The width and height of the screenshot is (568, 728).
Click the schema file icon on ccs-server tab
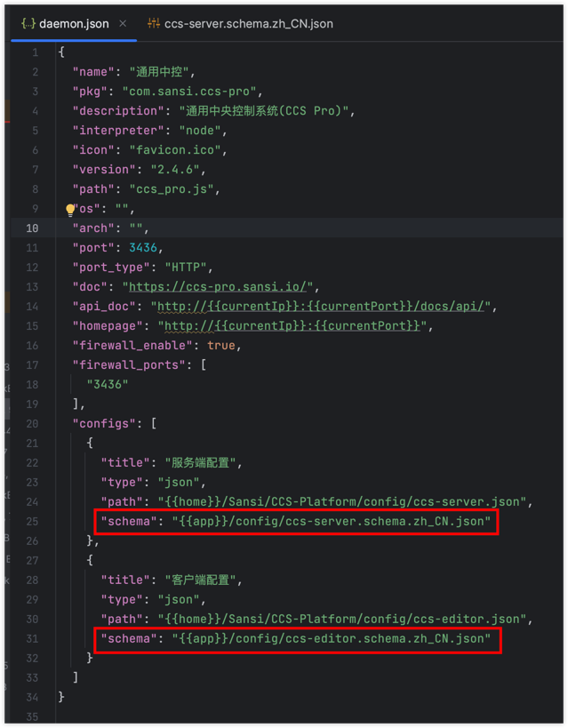point(154,23)
